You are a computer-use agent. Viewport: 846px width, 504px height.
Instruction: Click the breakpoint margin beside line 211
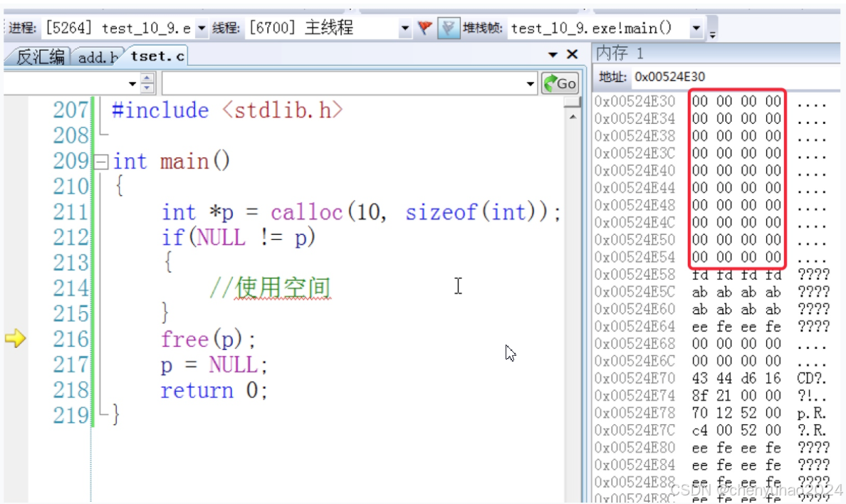pyautogui.click(x=15, y=212)
